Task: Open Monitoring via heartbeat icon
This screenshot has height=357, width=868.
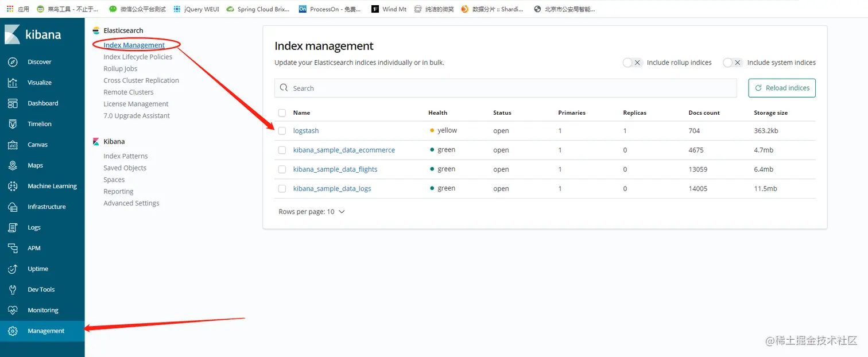Action: point(13,310)
